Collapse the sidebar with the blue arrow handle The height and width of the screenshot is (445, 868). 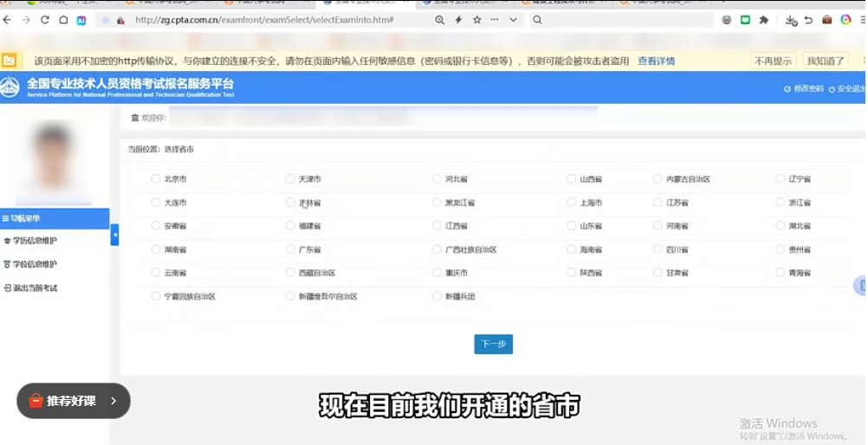pyautogui.click(x=114, y=235)
